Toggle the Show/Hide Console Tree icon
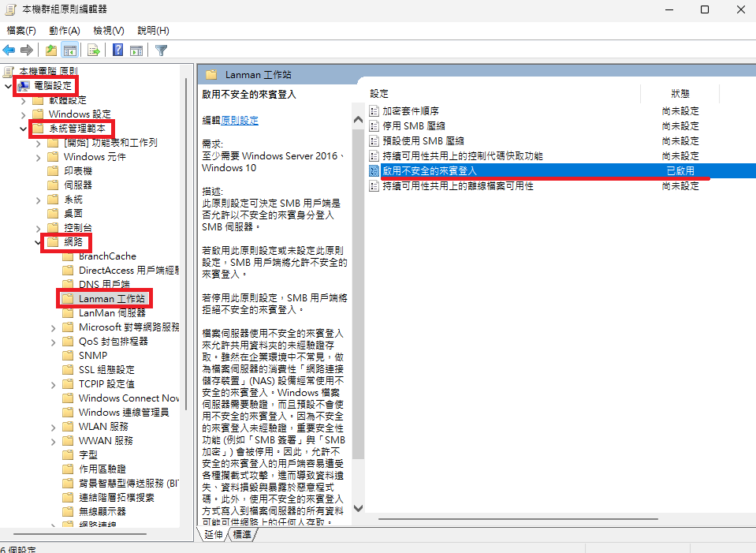This screenshot has width=756, height=553. coord(69,50)
